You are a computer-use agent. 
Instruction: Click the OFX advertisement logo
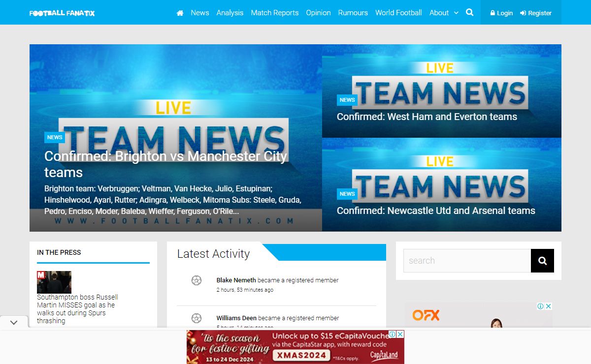[x=426, y=315]
